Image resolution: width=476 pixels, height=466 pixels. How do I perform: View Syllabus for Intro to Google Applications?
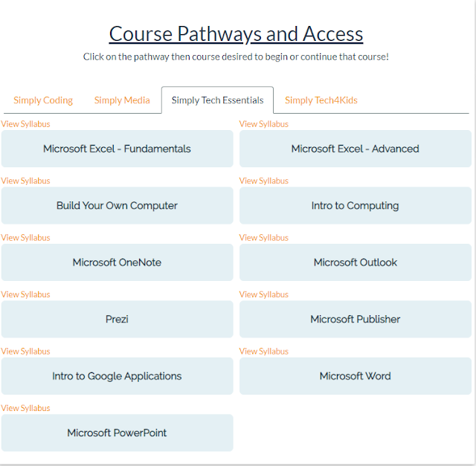click(x=25, y=352)
